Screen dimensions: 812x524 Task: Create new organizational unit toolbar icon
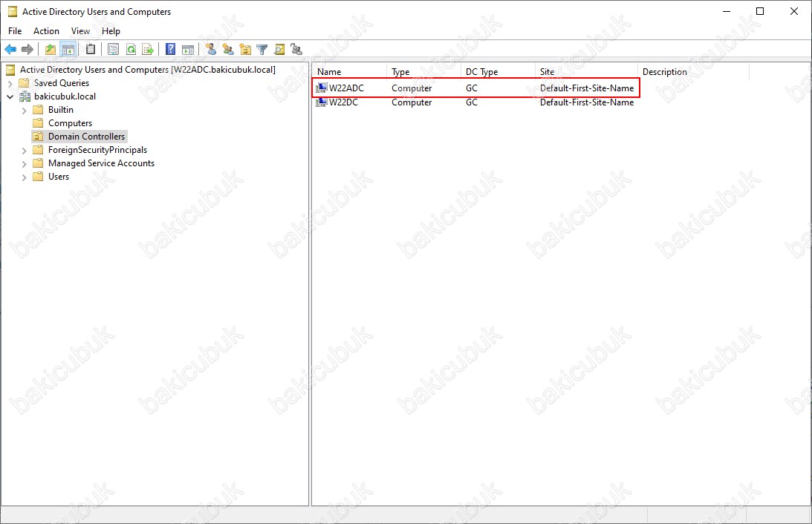tap(245, 49)
